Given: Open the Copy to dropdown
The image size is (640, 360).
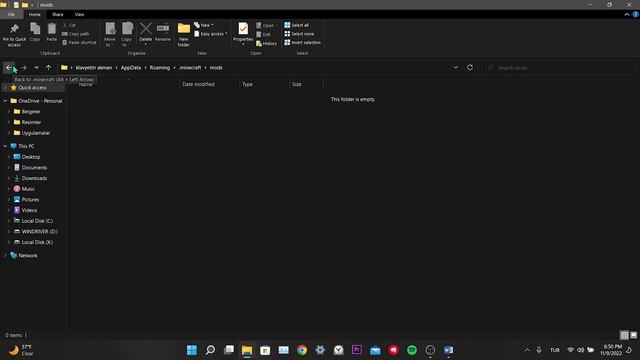Looking at the screenshot, I should click(x=127, y=34).
